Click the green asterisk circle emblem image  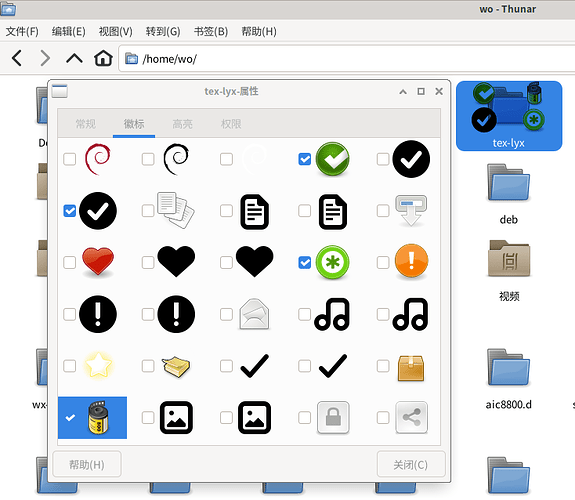(333, 262)
